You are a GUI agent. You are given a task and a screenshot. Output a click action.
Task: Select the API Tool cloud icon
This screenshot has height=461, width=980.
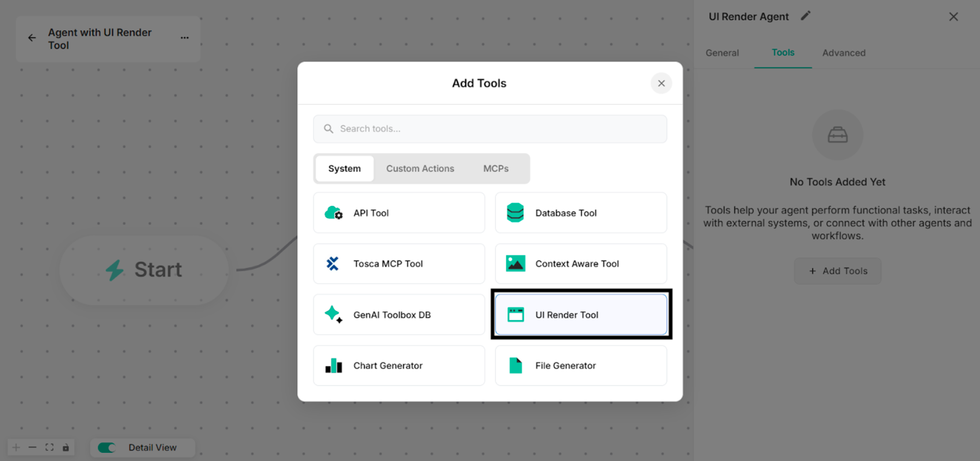click(x=333, y=213)
